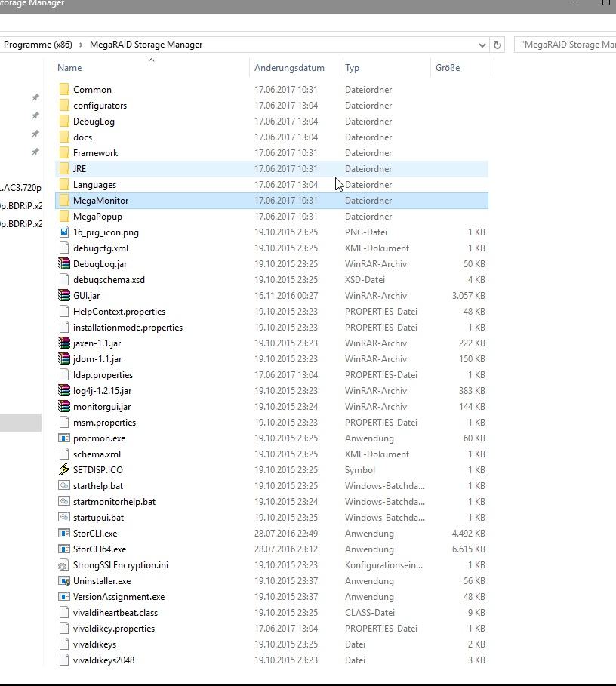Select the ldap.properties file name
616x686 pixels.
[x=103, y=375]
